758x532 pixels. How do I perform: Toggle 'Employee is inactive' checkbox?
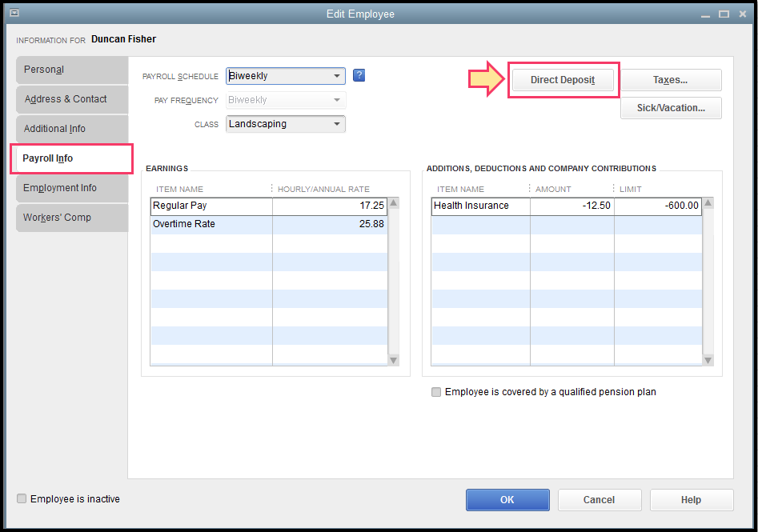point(22,498)
